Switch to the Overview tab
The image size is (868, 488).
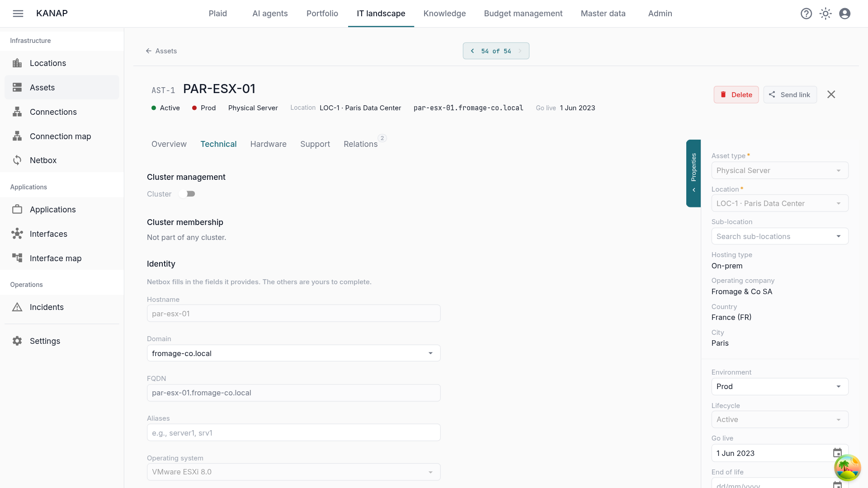[x=169, y=144]
